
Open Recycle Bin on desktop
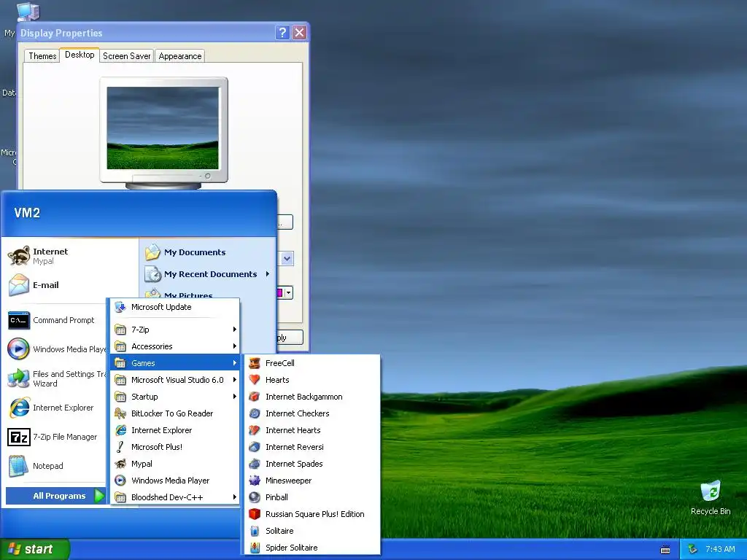[x=711, y=497]
